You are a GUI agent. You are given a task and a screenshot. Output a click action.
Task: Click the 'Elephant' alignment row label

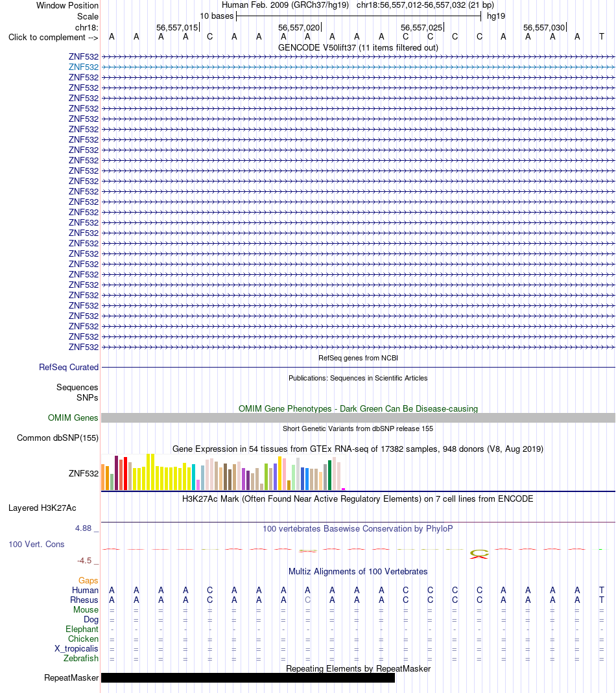pos(82,629)
